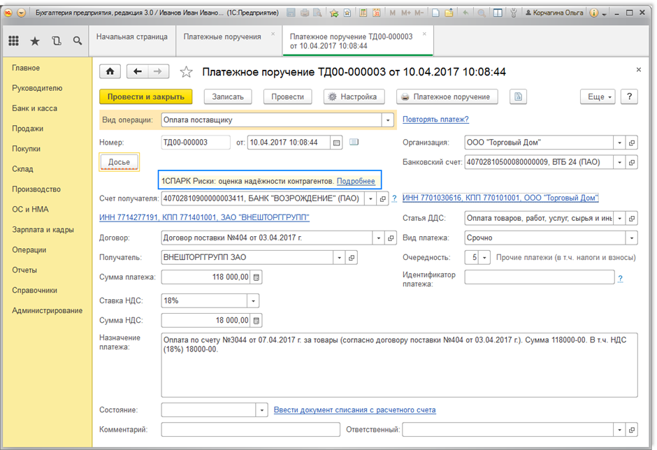The width and height of the screenshot is (657, 450).
Task: Open the sections grid menu icon
Action: [13, 41]
